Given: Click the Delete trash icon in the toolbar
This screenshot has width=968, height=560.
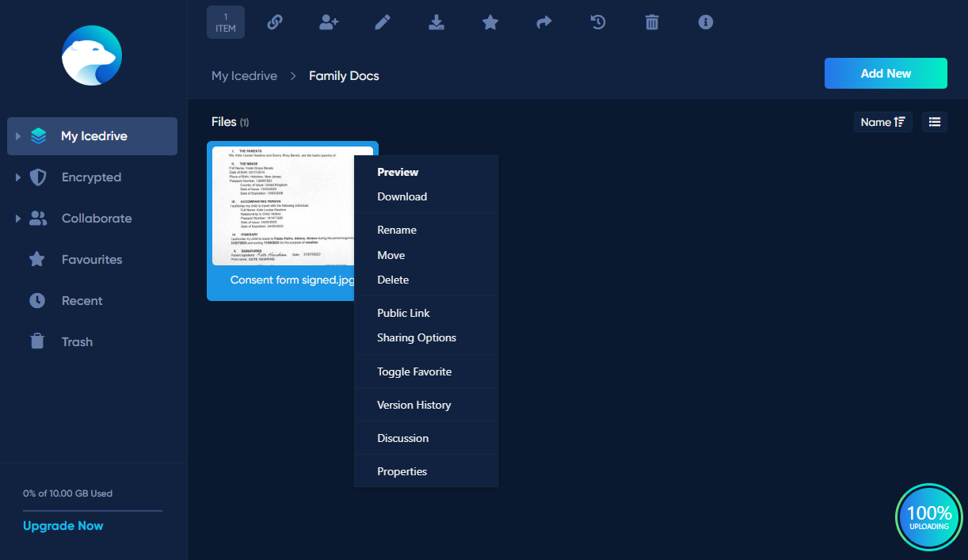Looking at the screenshot, I should click(x=652, y=22).
